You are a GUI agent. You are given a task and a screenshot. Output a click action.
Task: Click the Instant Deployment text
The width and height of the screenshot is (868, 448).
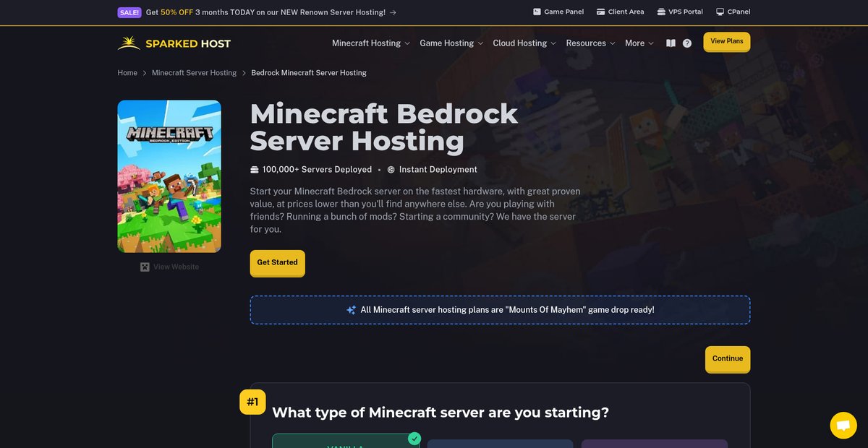click(x=438, y=170)
